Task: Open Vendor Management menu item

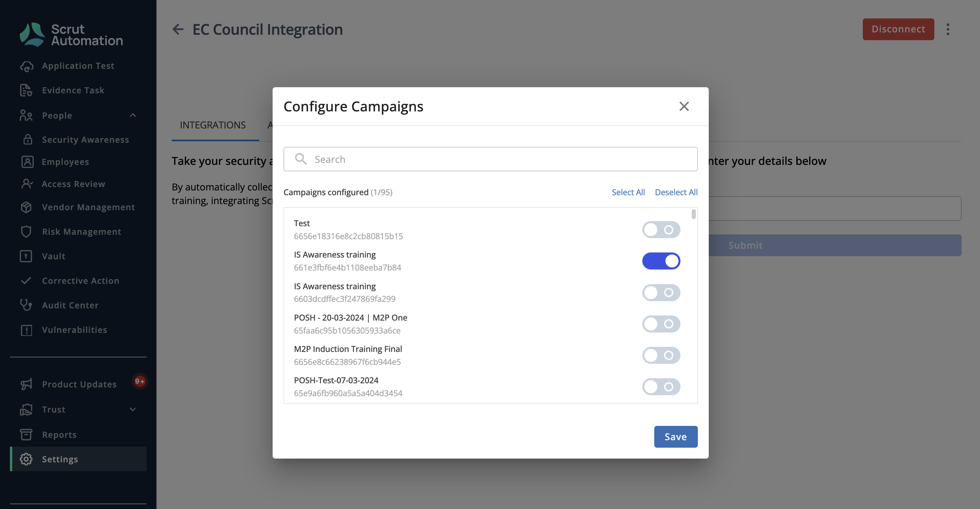Action: (78, 207)
